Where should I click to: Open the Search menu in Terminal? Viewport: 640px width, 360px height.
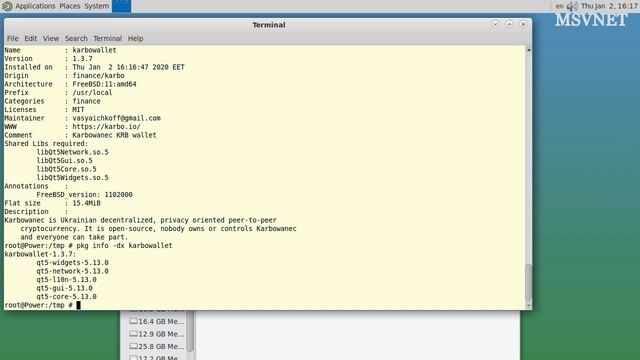pyautogui.click(x=76, y=38)
